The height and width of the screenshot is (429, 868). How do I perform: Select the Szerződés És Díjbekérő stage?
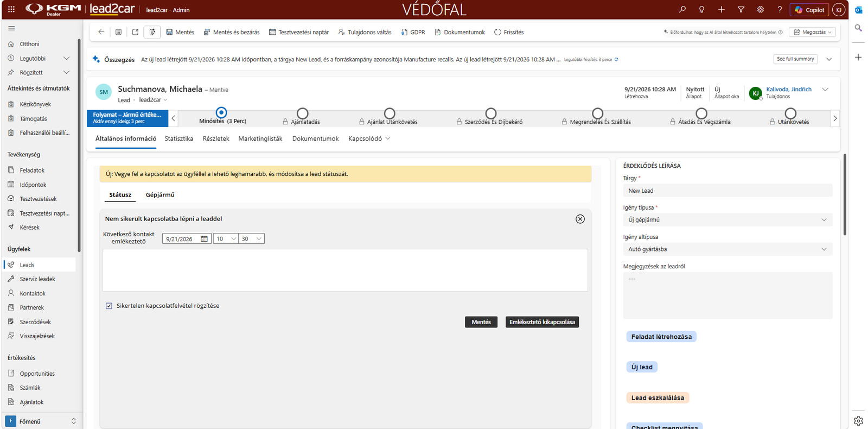click(x=491, y=113)
